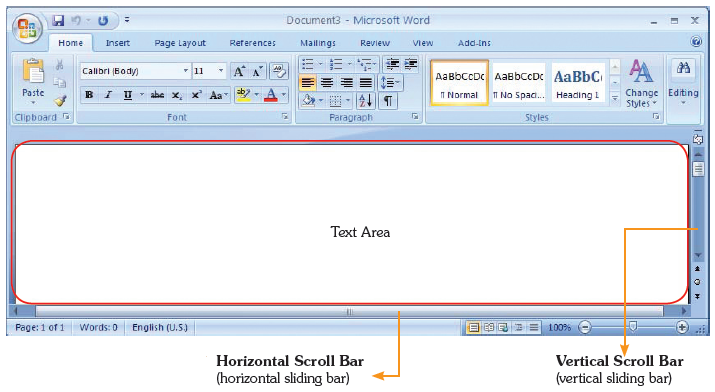Toggle Strikethrough formatting

click(157, 95)
